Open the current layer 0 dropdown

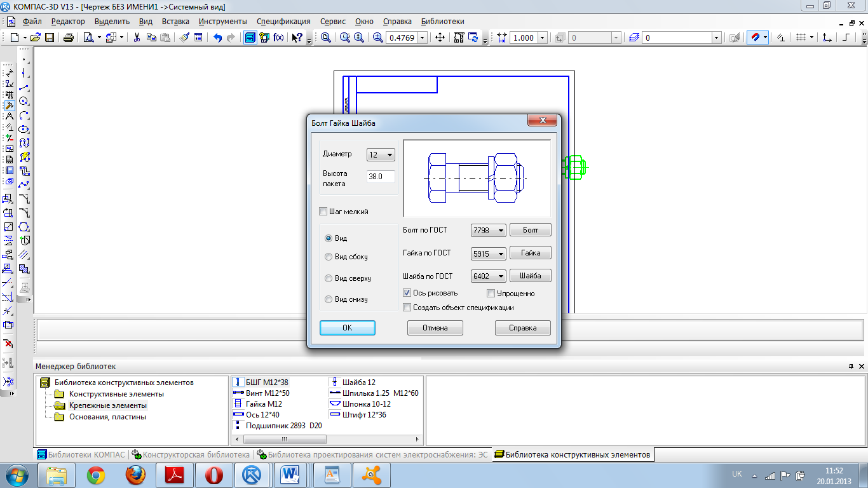point(716,37)
